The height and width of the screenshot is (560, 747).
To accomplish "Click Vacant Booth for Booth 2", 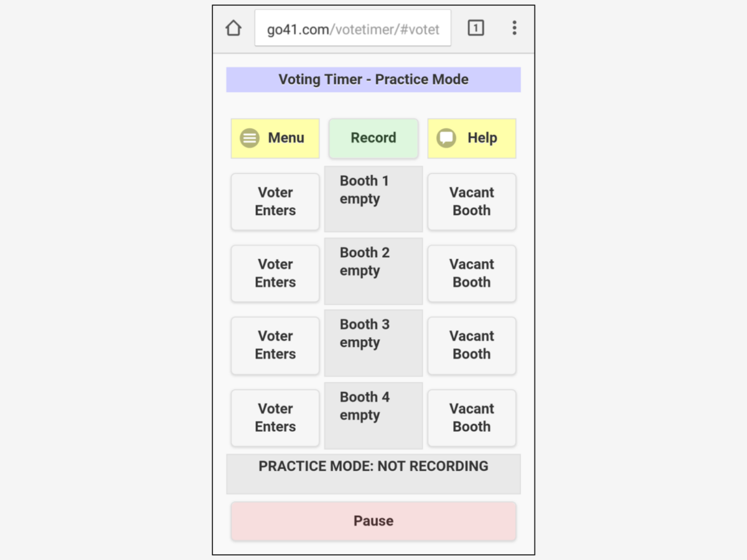I will coord(471,273).
